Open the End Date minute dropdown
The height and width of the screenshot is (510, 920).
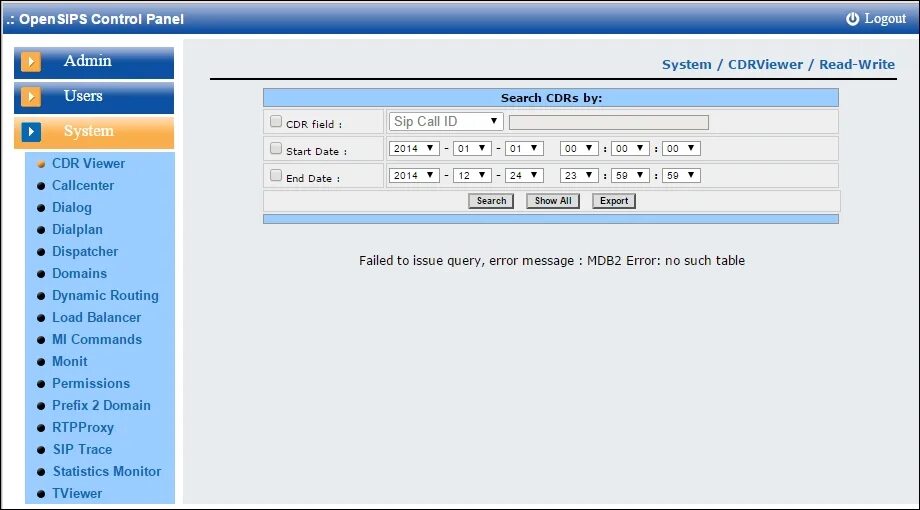tap(630, 175)
